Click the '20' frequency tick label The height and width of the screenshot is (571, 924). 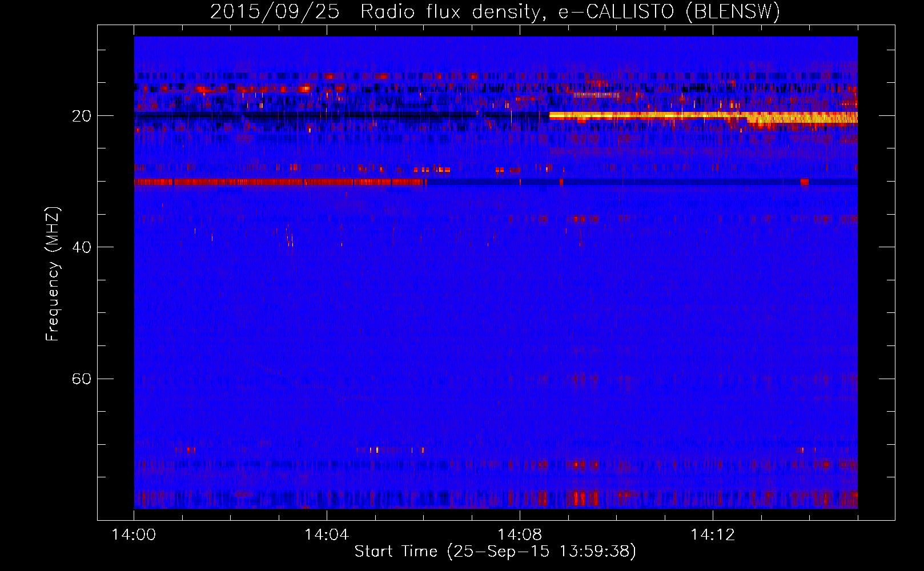coord(82,116)
